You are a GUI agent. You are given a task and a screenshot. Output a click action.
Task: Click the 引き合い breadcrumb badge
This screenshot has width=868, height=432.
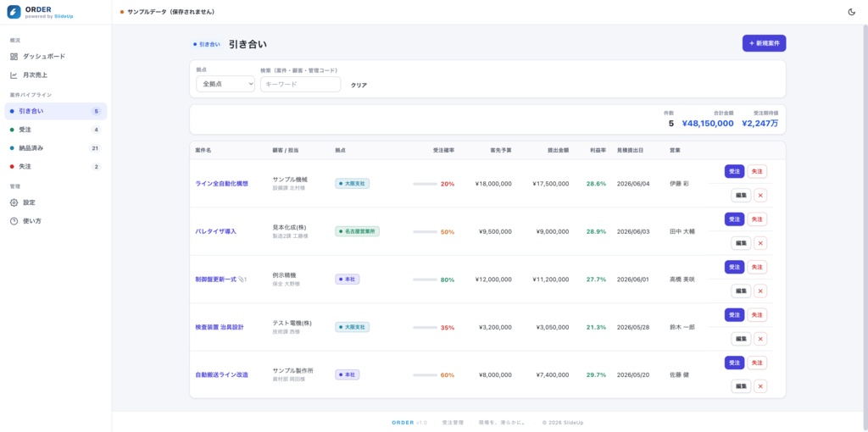207,44
